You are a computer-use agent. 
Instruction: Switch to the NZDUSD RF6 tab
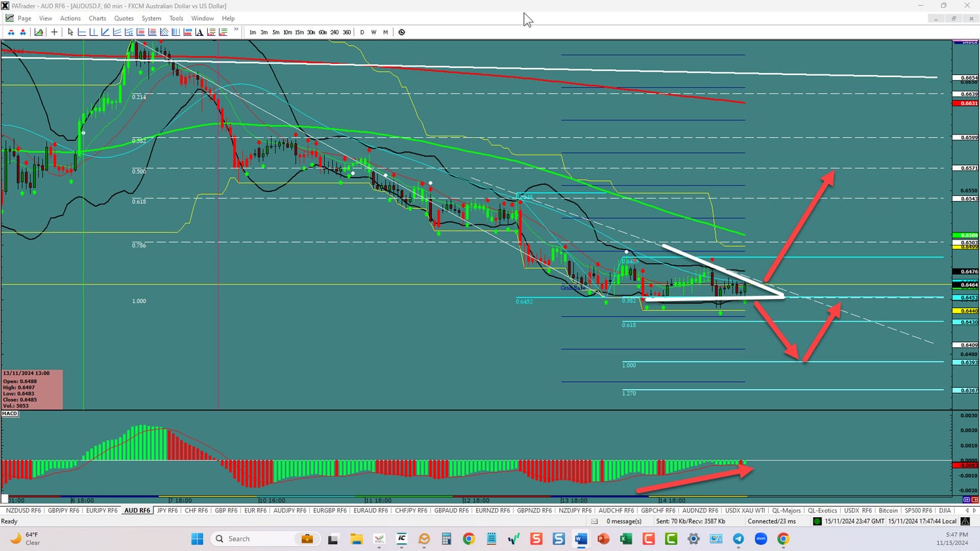24,511
